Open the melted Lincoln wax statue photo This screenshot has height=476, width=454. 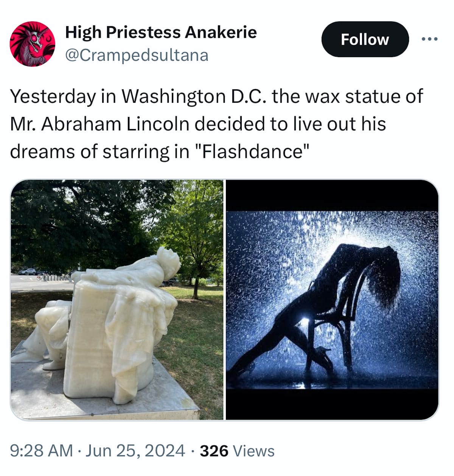117,300
